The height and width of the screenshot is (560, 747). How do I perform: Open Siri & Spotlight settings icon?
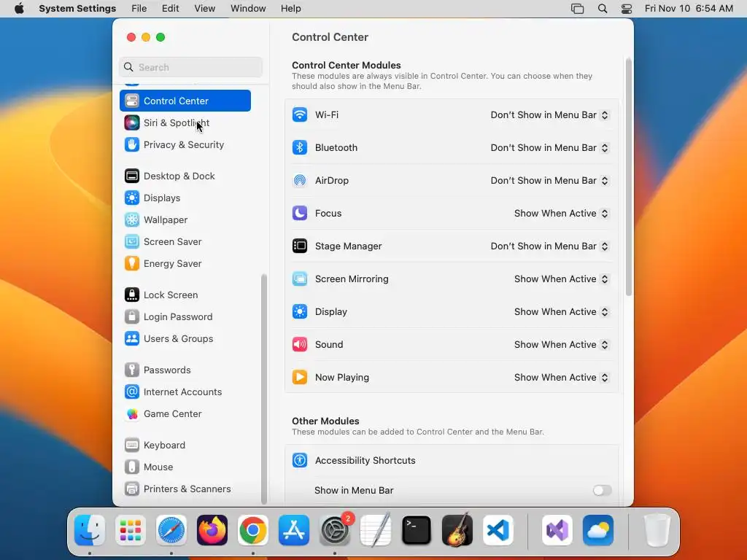tap(132, 122)
